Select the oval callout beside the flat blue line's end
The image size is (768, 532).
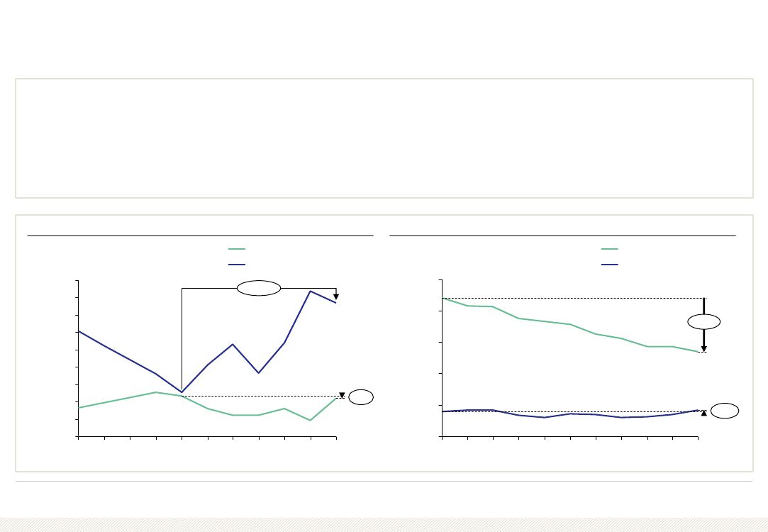[x=725, y=411]
